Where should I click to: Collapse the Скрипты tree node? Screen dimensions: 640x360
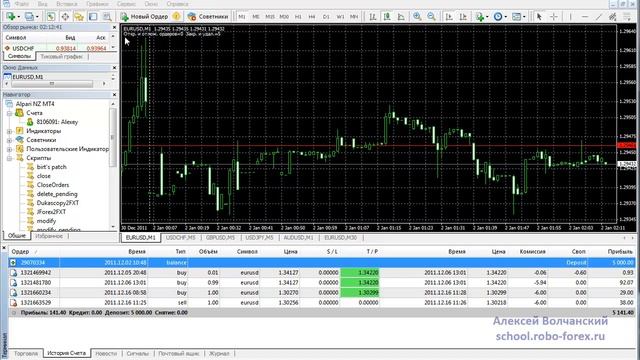[9, 158]
